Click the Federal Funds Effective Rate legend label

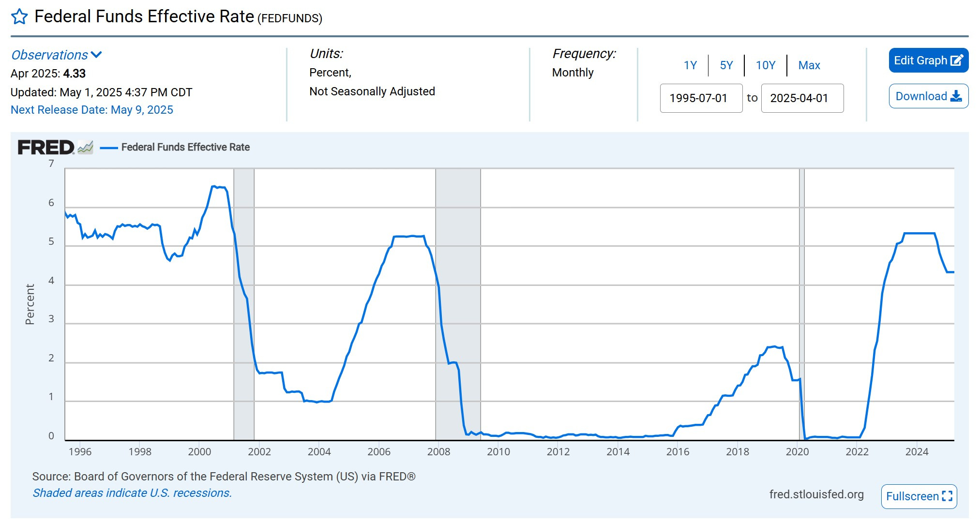coord(185,147)
